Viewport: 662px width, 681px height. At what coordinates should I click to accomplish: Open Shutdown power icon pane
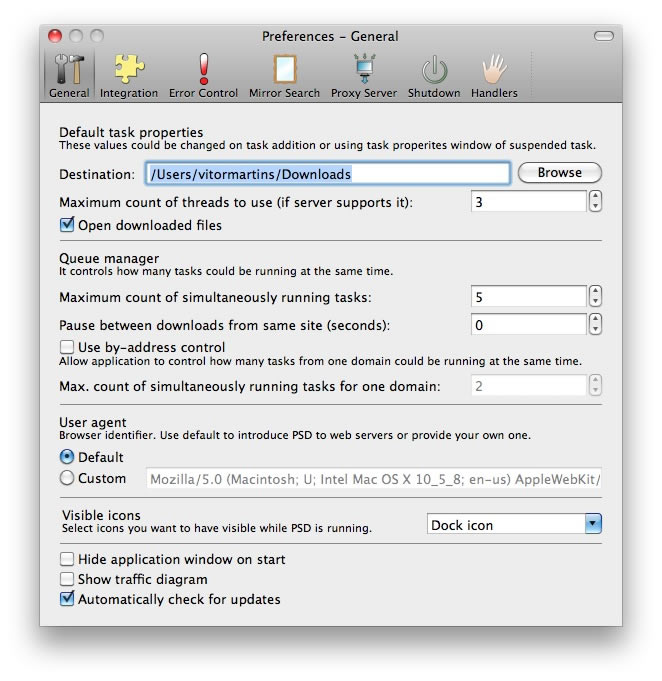(x=434, y=71)
